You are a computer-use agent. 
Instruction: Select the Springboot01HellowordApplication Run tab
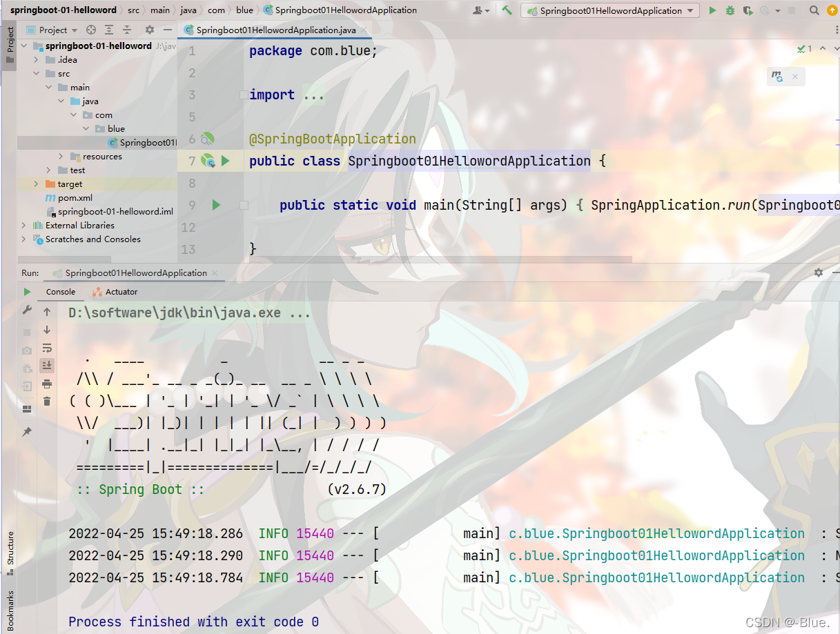click(136, 273)
